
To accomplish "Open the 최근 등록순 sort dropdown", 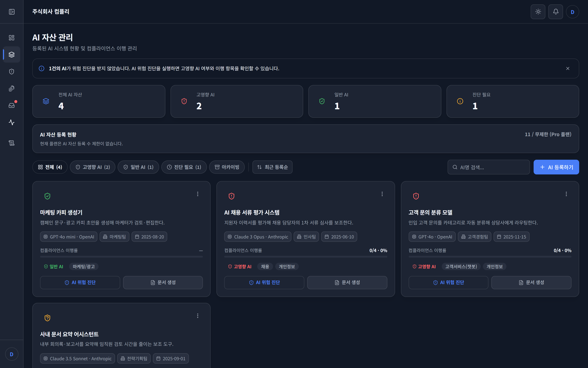I will pyautogui.click(x=272, y=167).
